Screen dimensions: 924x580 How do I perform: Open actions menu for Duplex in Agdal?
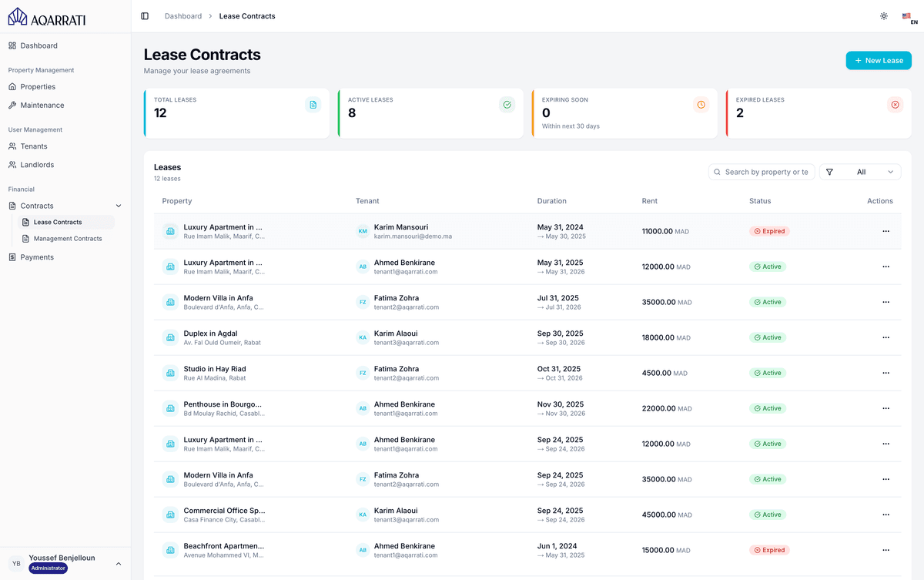885,337
